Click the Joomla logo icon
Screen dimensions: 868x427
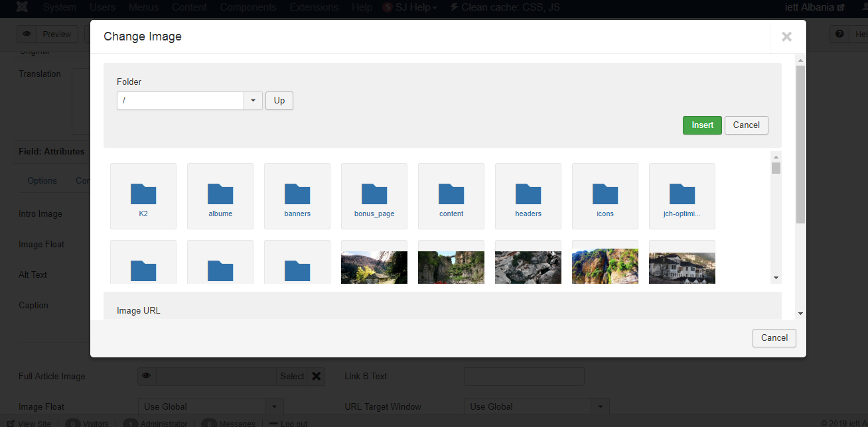23,7
